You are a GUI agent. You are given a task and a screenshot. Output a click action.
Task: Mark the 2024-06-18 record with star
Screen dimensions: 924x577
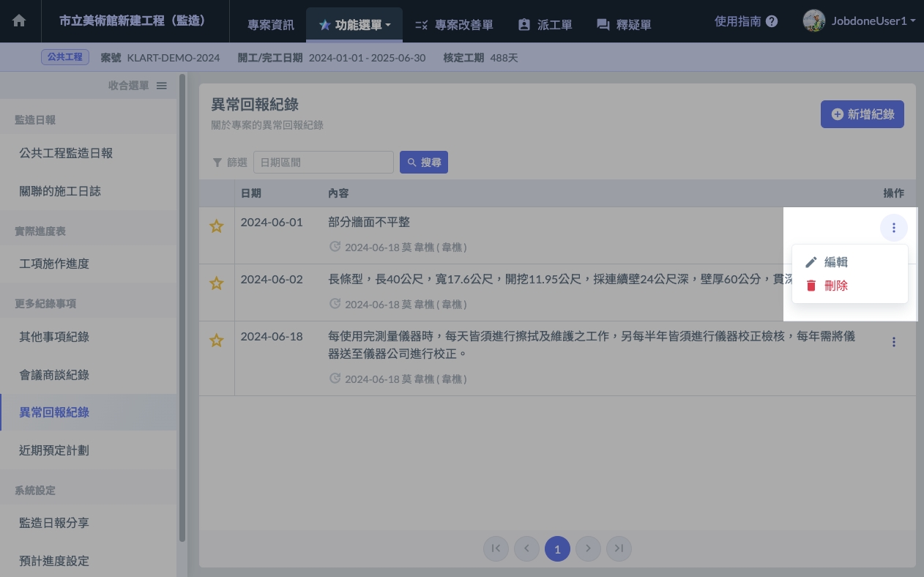(x=216, y=340)
